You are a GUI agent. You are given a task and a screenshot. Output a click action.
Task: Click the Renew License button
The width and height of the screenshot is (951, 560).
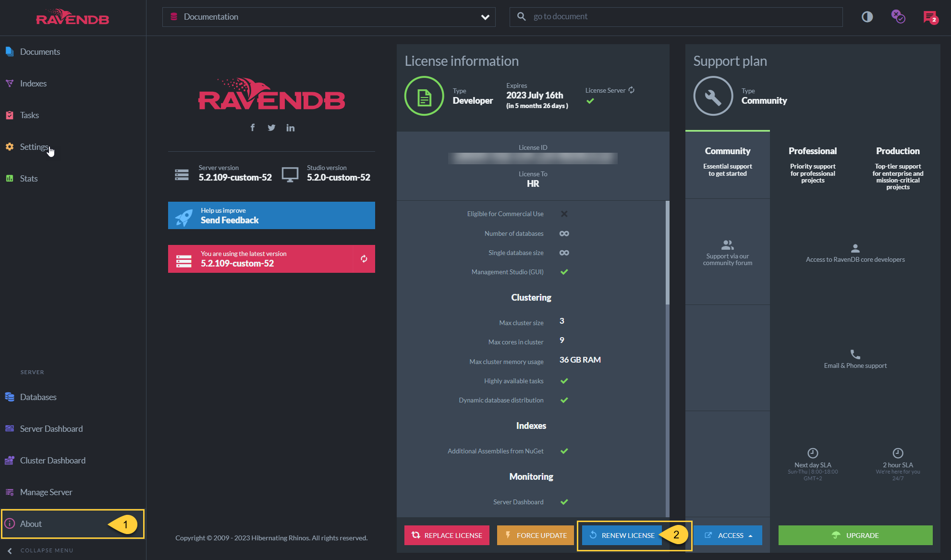point(622,535)
